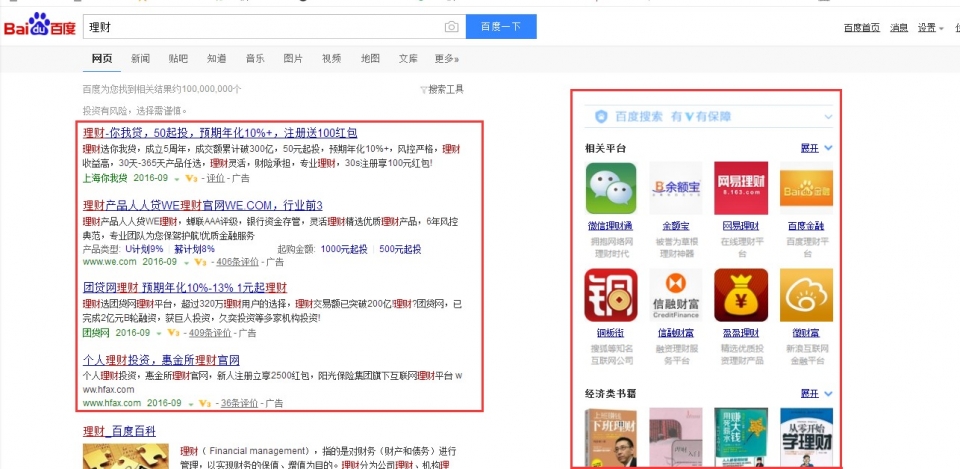Expand the 相关平台 section with 展开

(817, 148)
